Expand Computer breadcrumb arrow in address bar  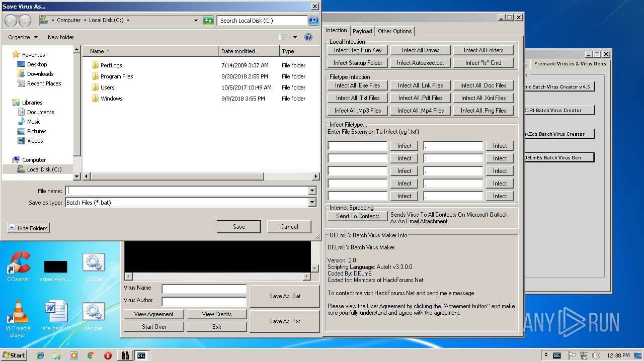85,21
